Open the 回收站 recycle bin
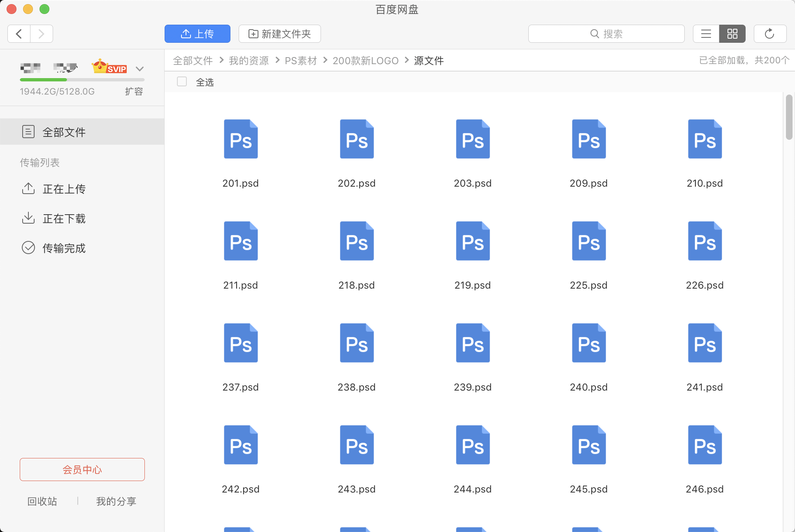The height and width of the screenshot is (532, 795). pos(42,501)
